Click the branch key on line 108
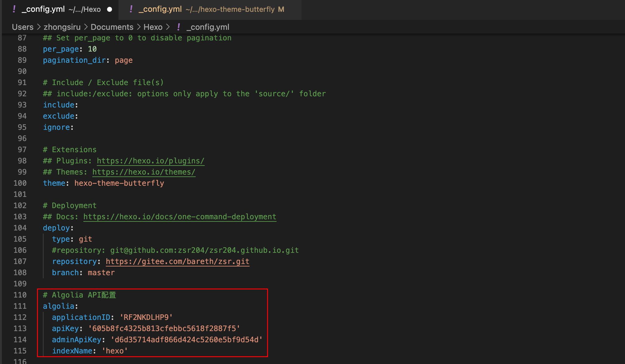The width and height of the screenshot is (625, 364). [x=65, y=273]
